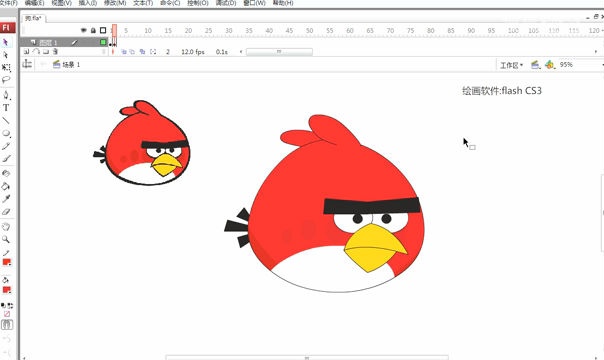This screenshot has width=604, height=360.
Task: Click the No Color button
Action: tap(7, 314)
